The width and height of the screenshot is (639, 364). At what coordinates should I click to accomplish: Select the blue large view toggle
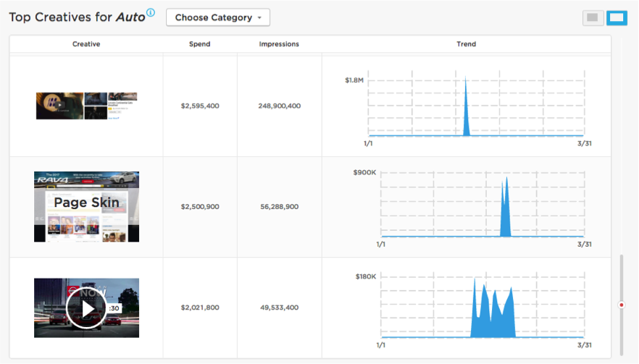click(617, 17)
